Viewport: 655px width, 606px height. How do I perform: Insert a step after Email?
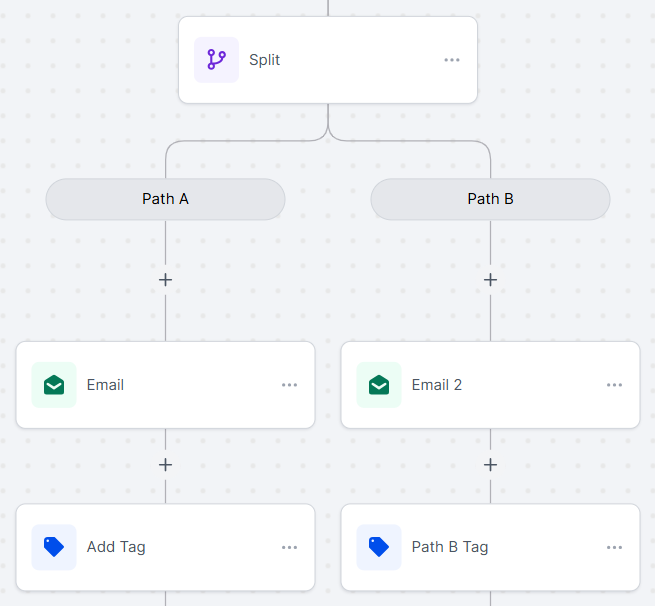tap(165, 465)
